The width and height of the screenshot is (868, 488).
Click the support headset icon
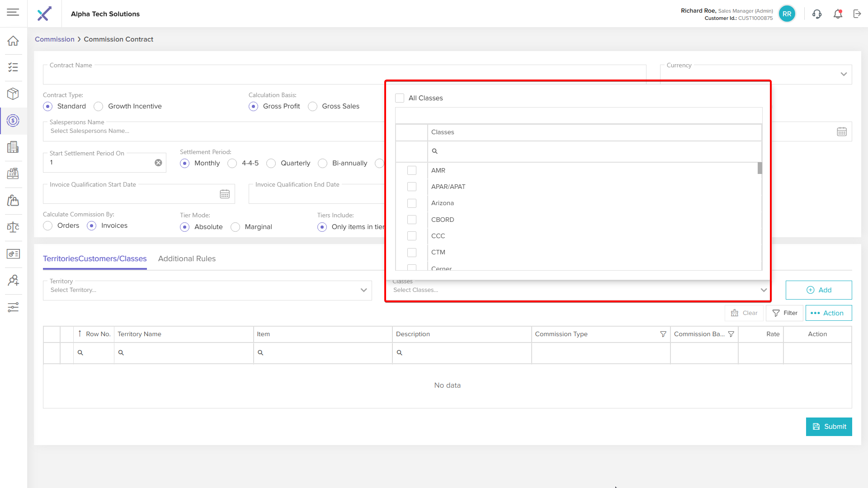(x=816, y=14)
